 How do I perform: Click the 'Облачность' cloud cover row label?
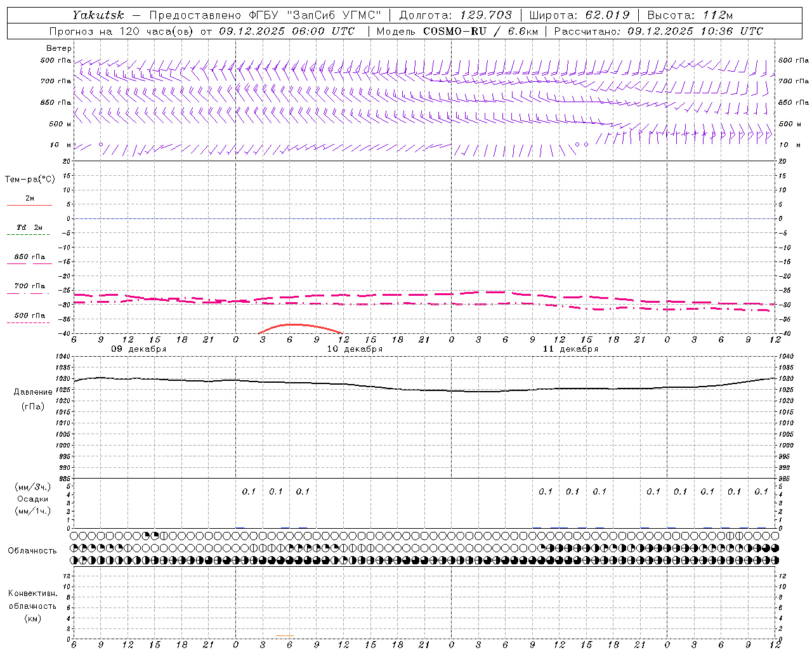tap(32, 550)
